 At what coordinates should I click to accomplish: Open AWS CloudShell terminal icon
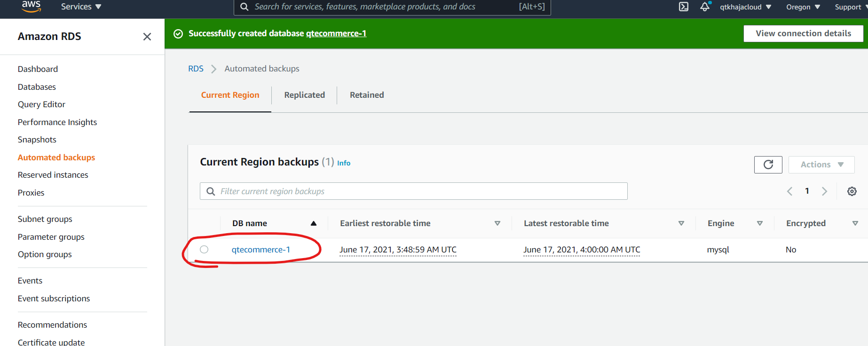(x=684, y=7)
